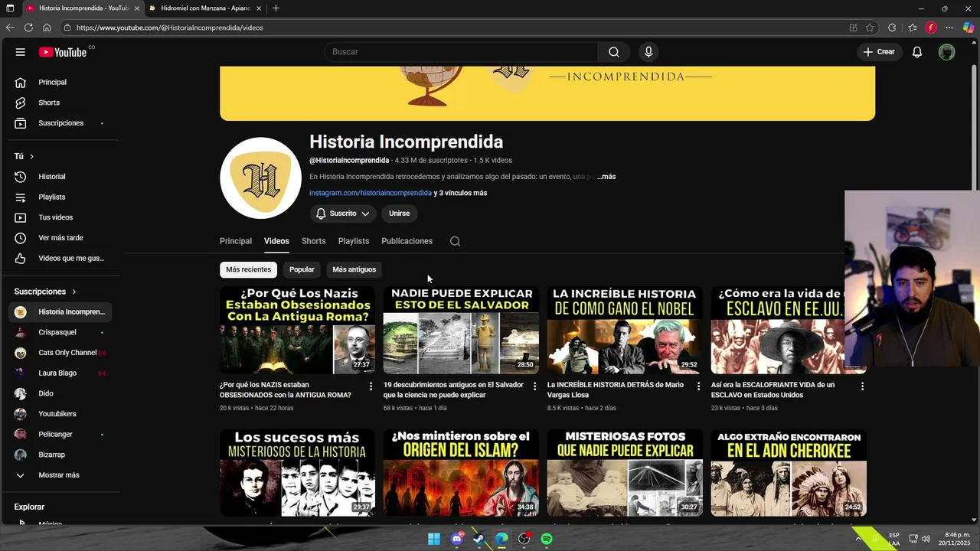Start voice search with microphone icon

coord(648,52)
